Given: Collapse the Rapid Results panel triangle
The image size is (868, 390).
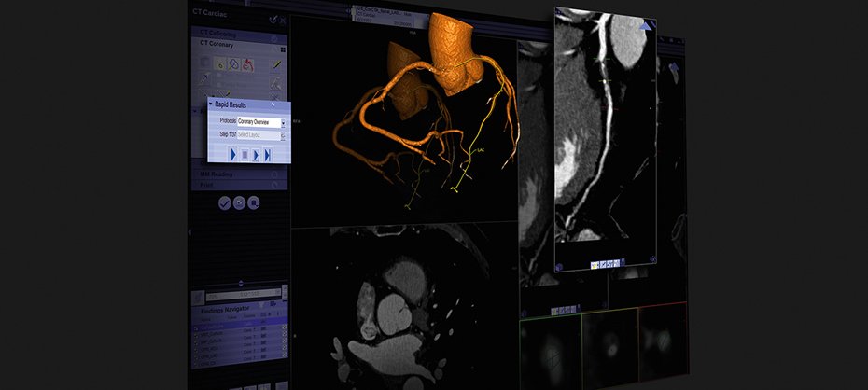Looking at the screenshot, I should click(211, 104).
